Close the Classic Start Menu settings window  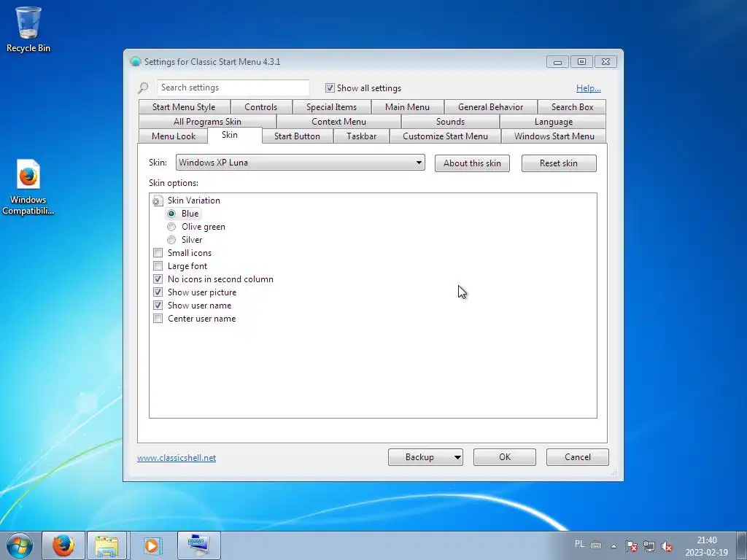pyautogui.click(x=605, y=62)
